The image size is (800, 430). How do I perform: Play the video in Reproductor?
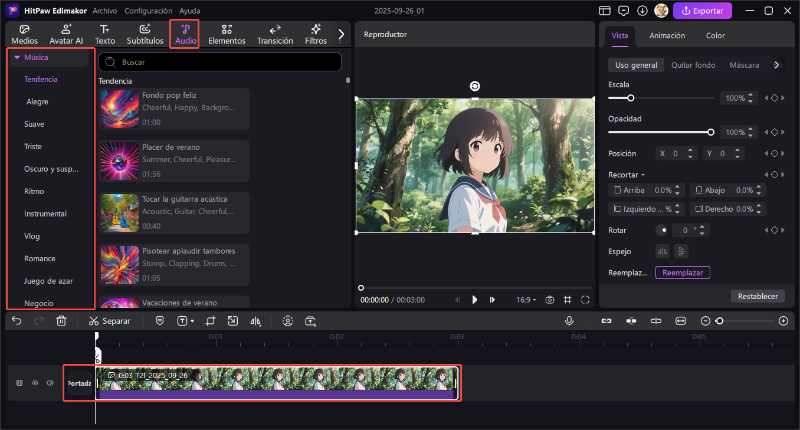[x=474, y=300]
